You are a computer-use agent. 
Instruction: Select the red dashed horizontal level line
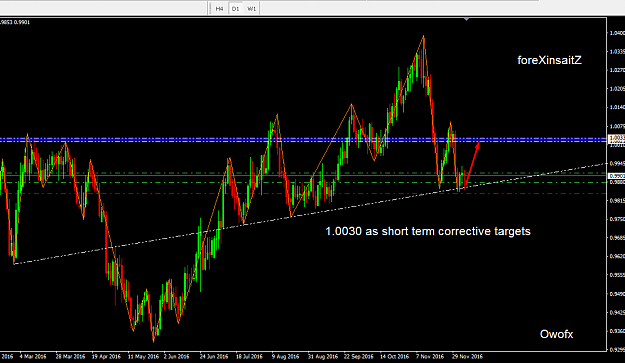point(303,194)
